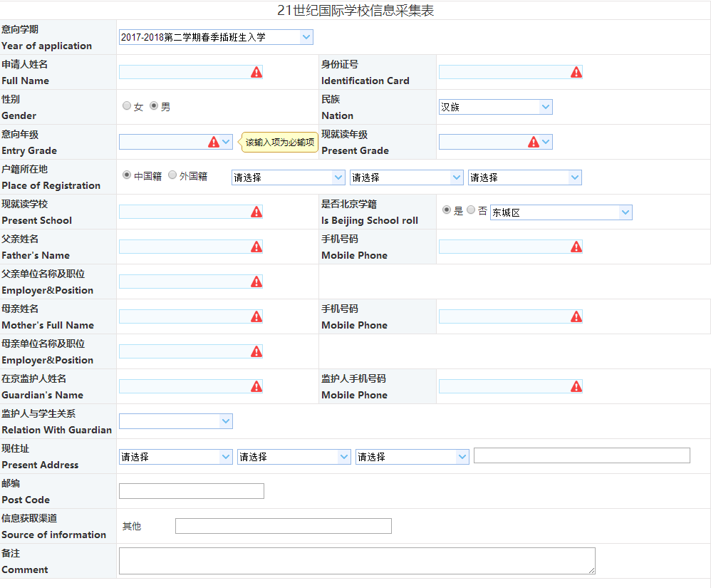The width and height of the screenshot is (711, 588).
Task: Click warning icon in Entry Grade dropdown
Action: coord(213,142)
